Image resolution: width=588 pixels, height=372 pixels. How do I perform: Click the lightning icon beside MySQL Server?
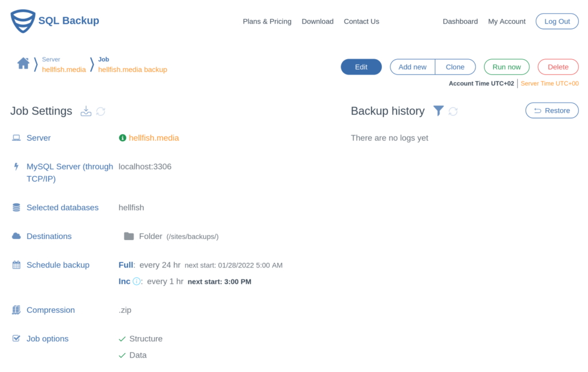pyautogui.click(x=15, y=166)
